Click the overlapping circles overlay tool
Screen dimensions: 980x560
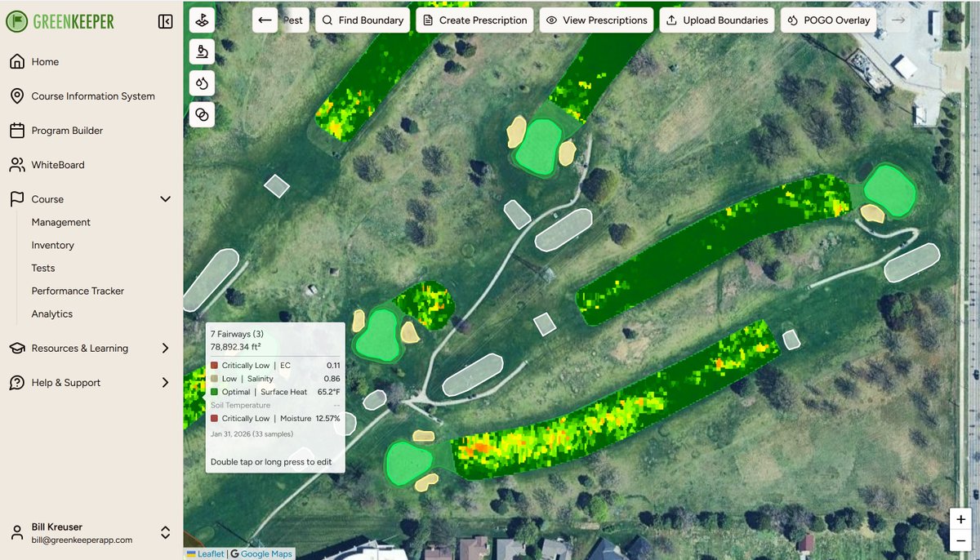pos(202,114)
